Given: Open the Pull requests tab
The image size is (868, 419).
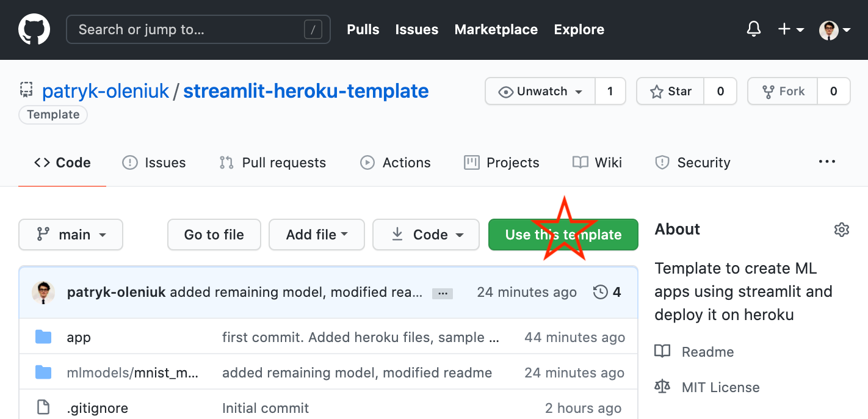Looking at the screenshot, I should tap(272, 162).
